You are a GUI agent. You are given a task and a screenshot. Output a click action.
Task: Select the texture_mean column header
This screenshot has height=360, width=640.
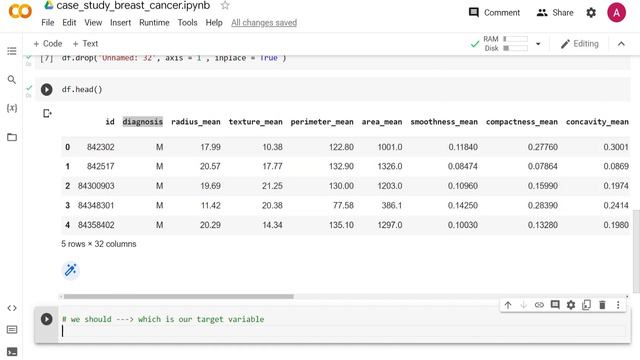coord(256,122)
